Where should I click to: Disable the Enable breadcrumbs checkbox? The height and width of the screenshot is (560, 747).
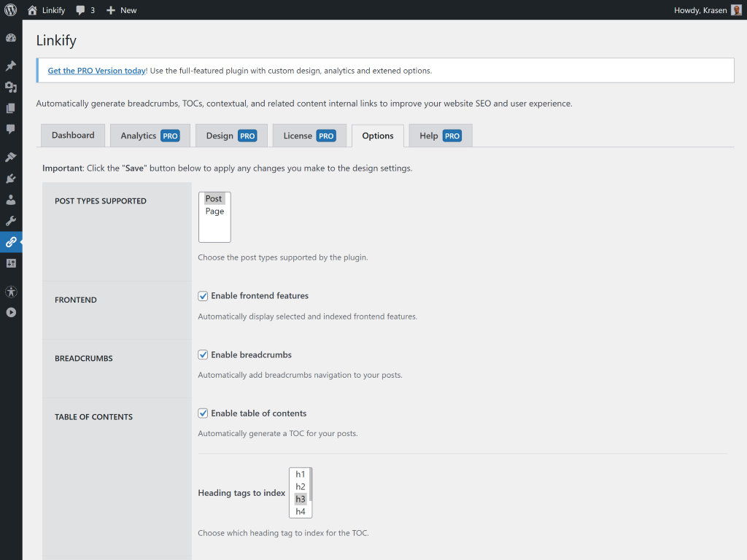(x=203, y=354)
